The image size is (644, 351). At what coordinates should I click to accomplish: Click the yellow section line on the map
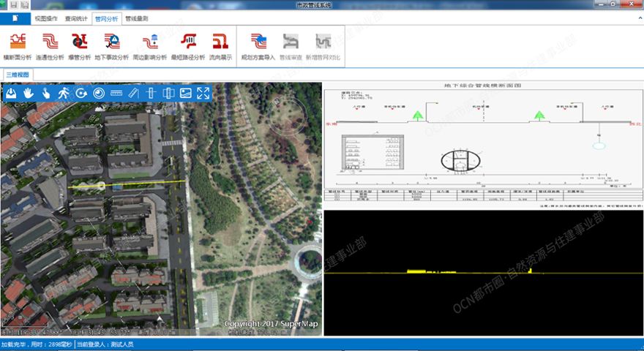pos(127,184)
